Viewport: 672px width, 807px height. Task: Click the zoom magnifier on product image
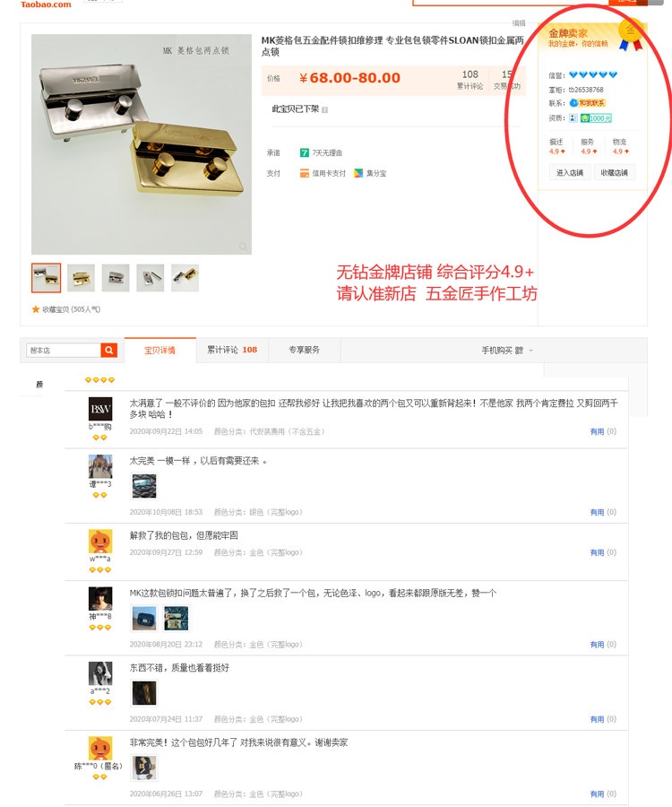(x=243, y=247)
